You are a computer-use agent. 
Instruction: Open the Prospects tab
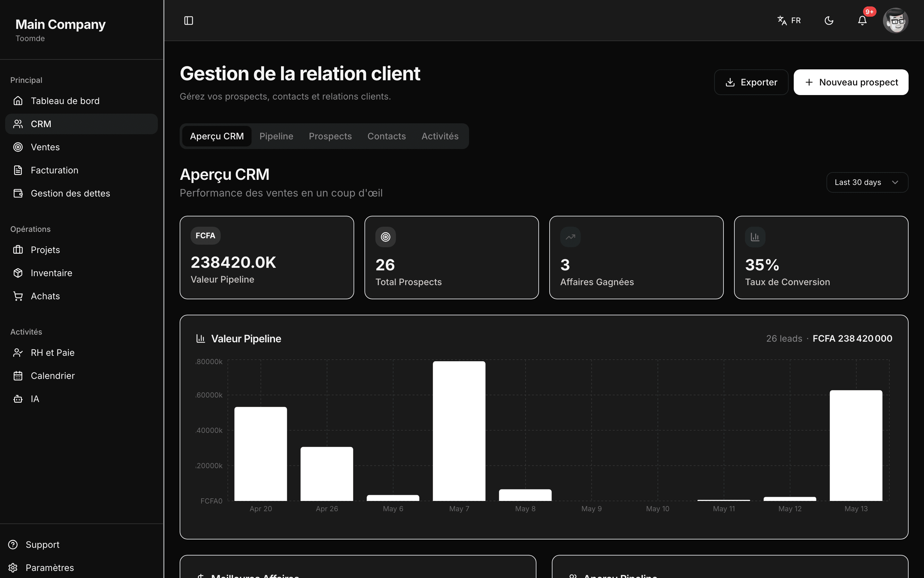pyautogui.click(x=330, y=136)
